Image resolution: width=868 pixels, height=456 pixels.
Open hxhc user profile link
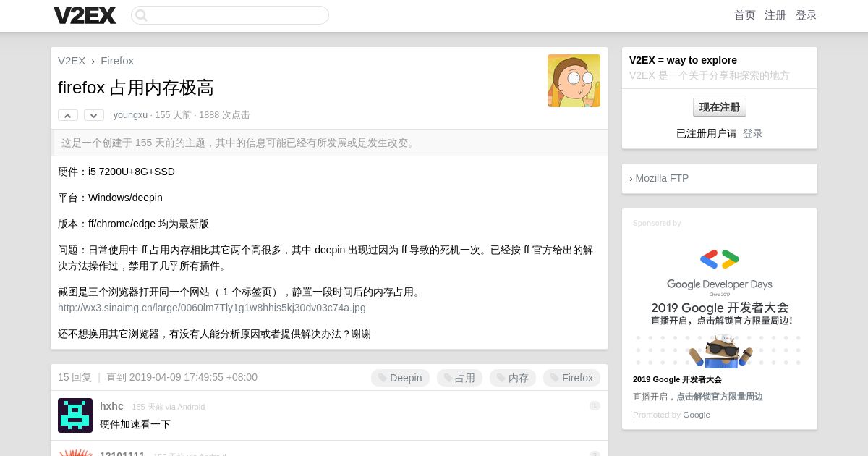coord(111,406)
